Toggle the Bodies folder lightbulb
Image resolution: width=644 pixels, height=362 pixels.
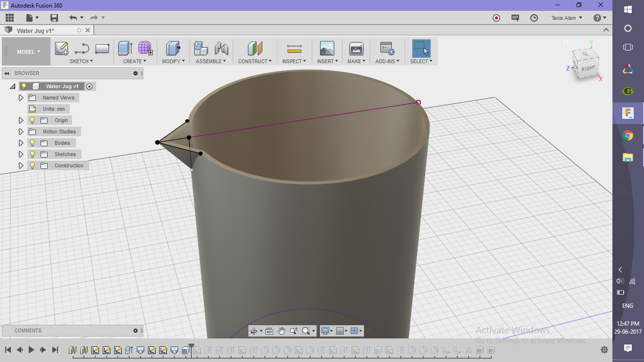pyautogui.click(x=33, y=143)
